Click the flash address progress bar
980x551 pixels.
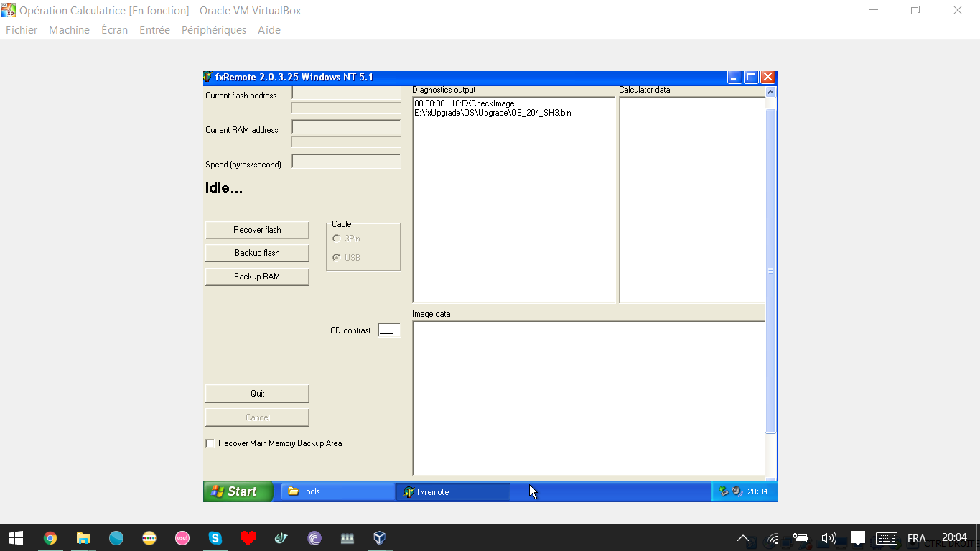(346, 108)
